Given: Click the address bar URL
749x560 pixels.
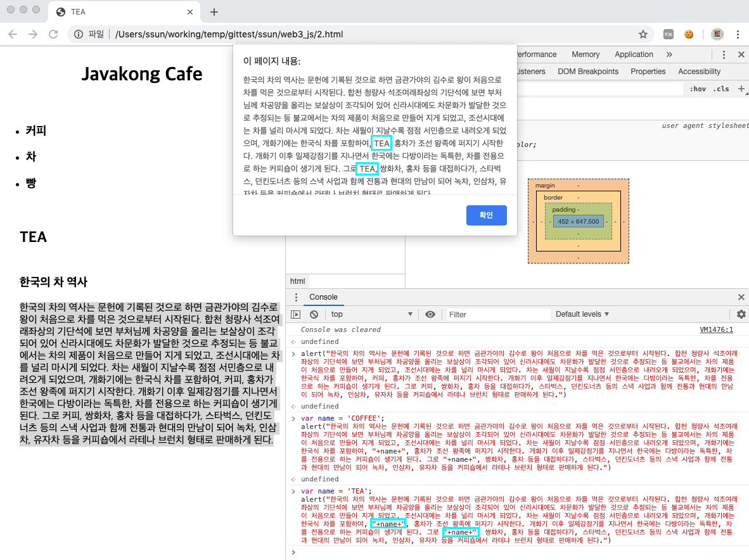Looking at the screenshot, I should pyautogui.click(x=229, y=34).
